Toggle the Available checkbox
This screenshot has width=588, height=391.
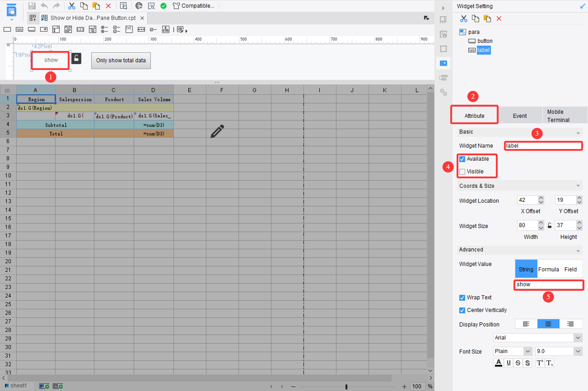point(462,159)
